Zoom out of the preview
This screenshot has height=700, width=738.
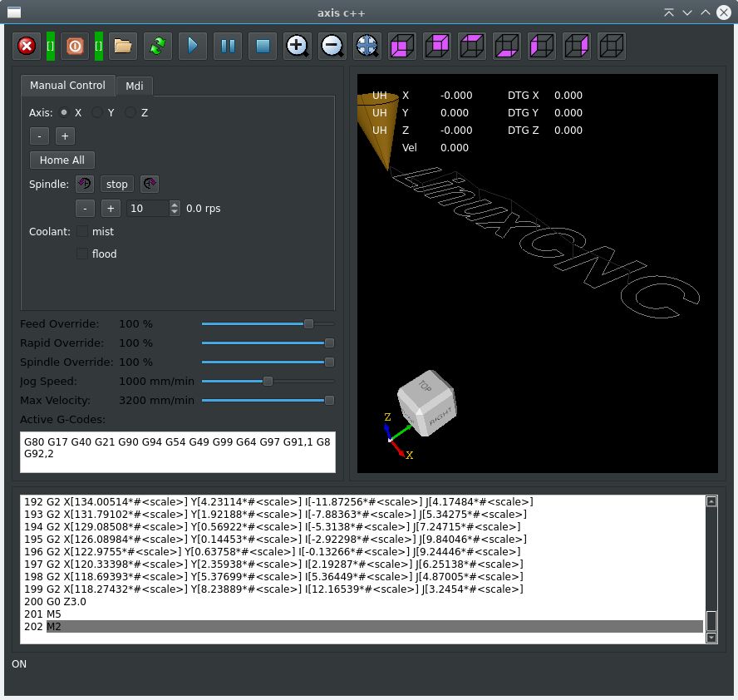point(332,46)
